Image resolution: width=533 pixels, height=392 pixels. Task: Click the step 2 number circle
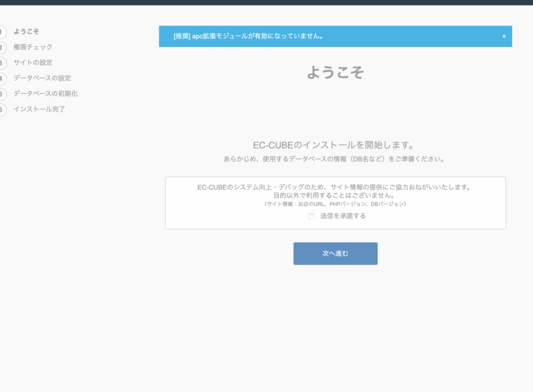[2, 47]
